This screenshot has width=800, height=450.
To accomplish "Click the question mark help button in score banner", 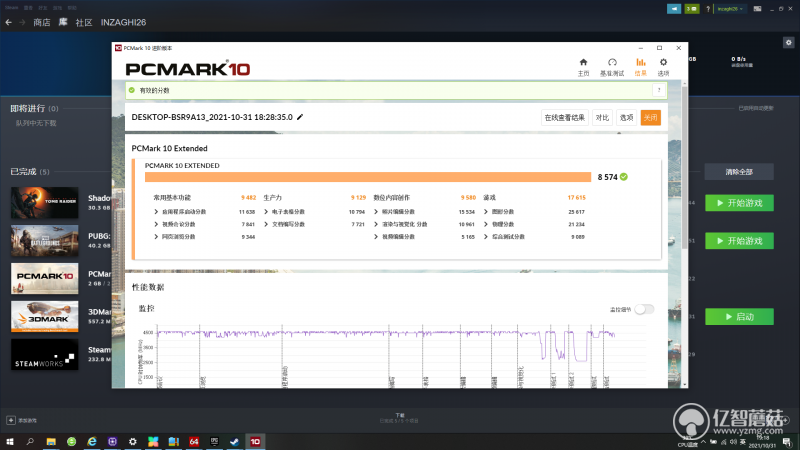I will point(659,90).
